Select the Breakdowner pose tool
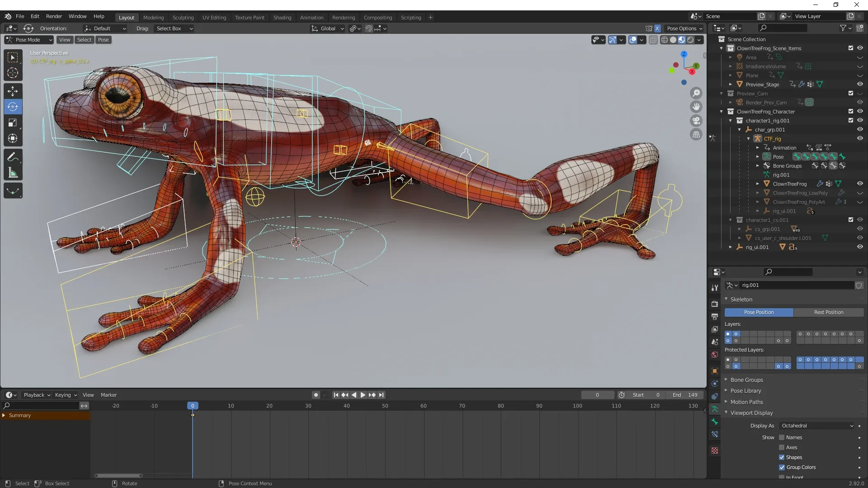The image size is (868, 488). [x=13, y=191]
